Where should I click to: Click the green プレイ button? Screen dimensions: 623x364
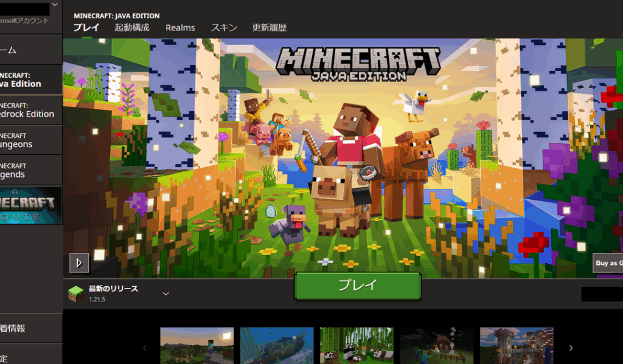pyautogui.click(x=358, y=286)
